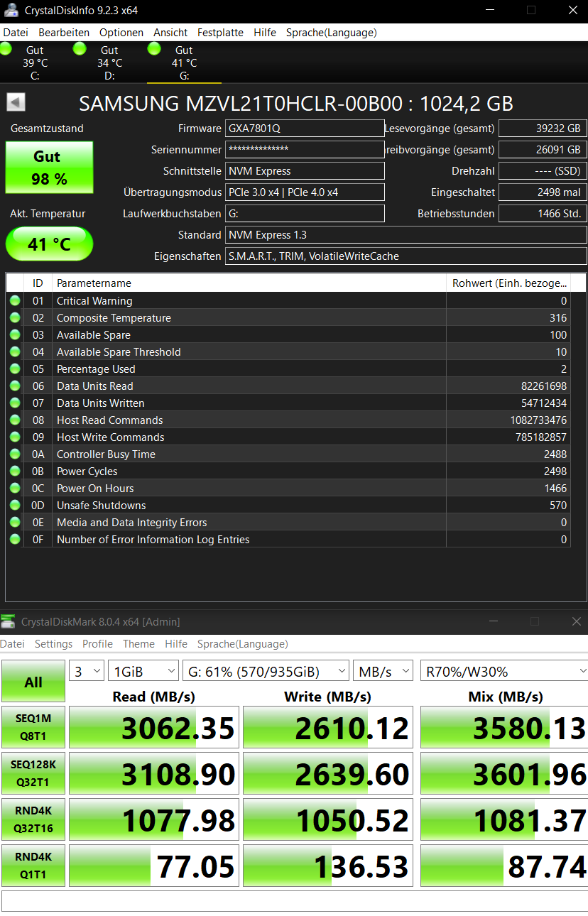Click green status icon for drive D:
This screenshot has width=588, height=916.
point(80,48)
